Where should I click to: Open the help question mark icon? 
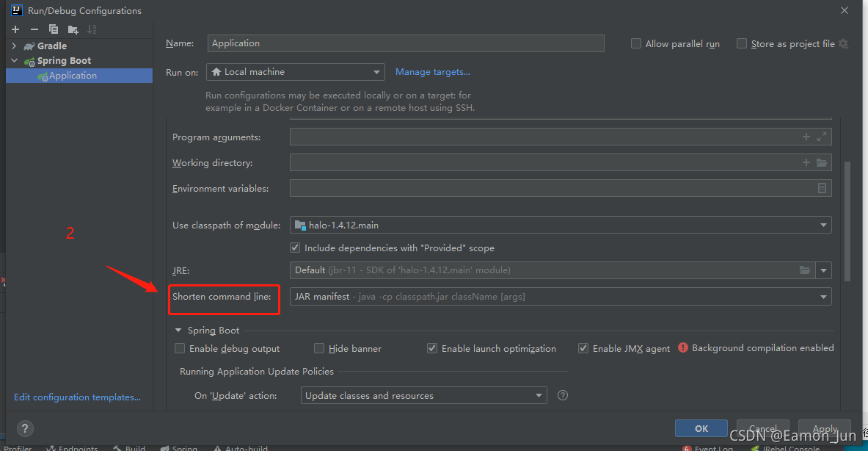click(x=25, y=428)
